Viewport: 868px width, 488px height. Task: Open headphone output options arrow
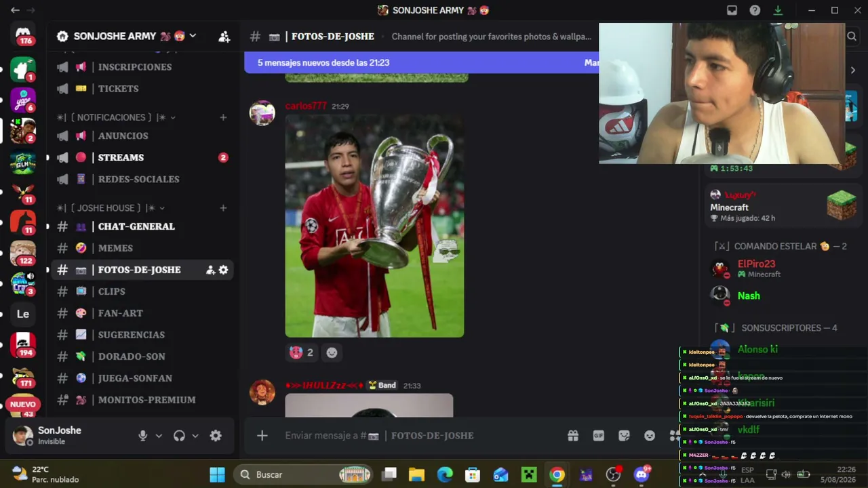[195, 436]
